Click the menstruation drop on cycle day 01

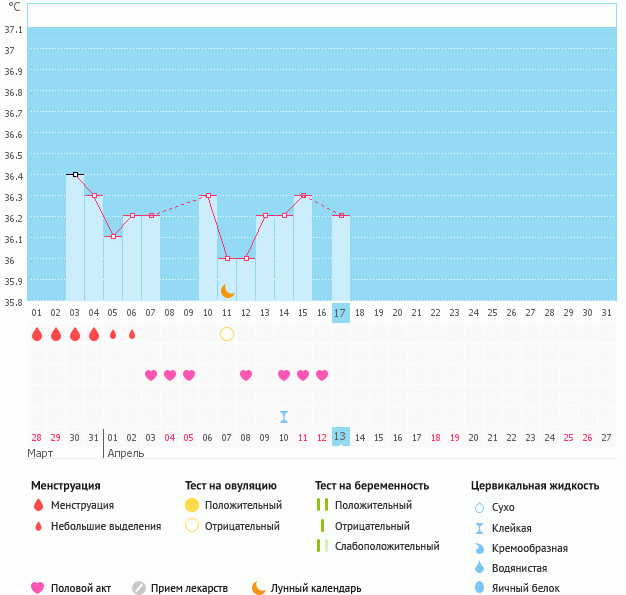click(x=37, y=334)
